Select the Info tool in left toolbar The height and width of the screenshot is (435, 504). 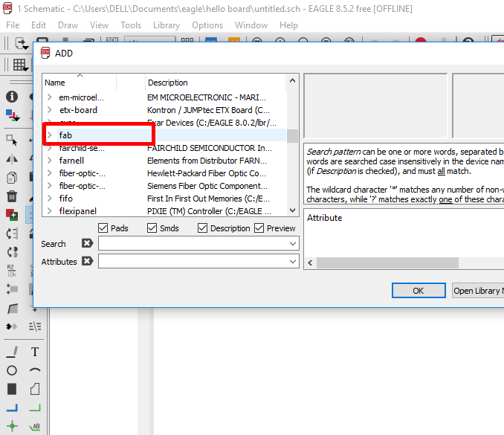(12, 97)
